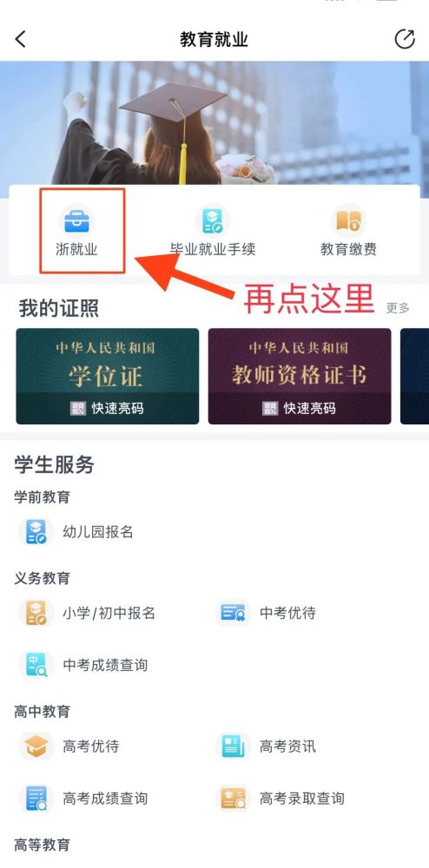This screenshot has height=868, width=429.
Task: Open the 毕业就业手续 icon
Action: click(213, 221)
